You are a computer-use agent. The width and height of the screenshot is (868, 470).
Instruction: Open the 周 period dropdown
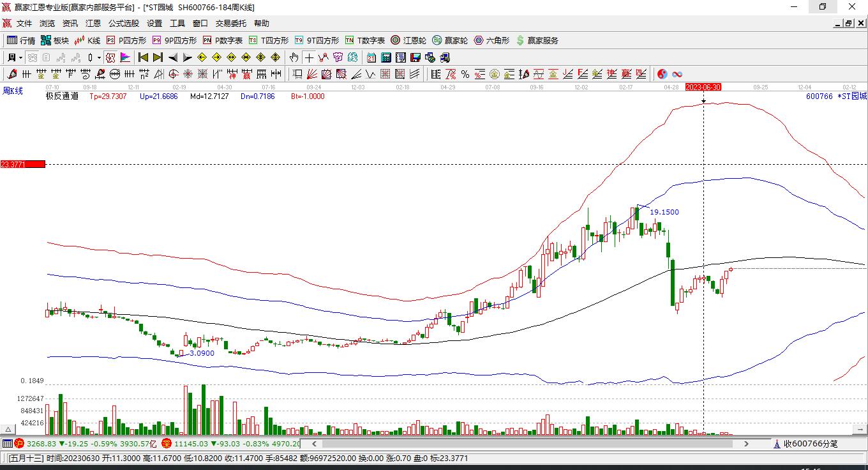coord(15,57)
